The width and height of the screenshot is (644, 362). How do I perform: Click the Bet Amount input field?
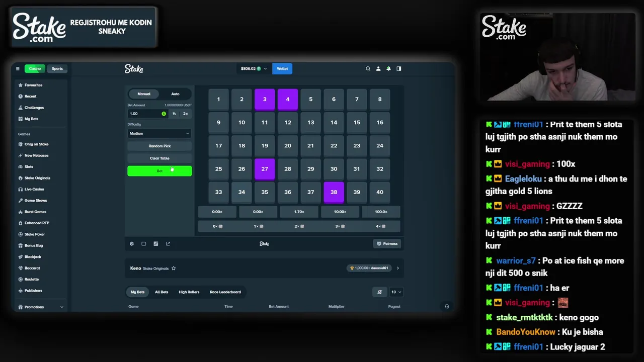tap(147, 114)
